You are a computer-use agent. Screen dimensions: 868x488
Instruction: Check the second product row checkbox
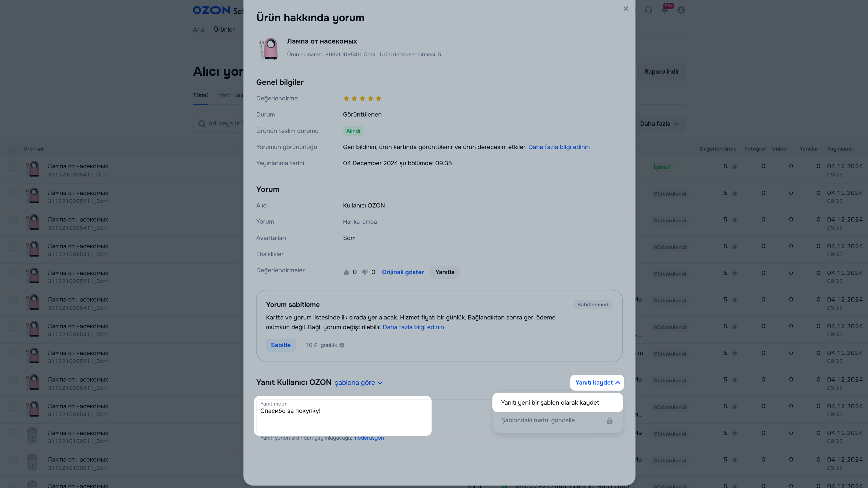[13, 193]
